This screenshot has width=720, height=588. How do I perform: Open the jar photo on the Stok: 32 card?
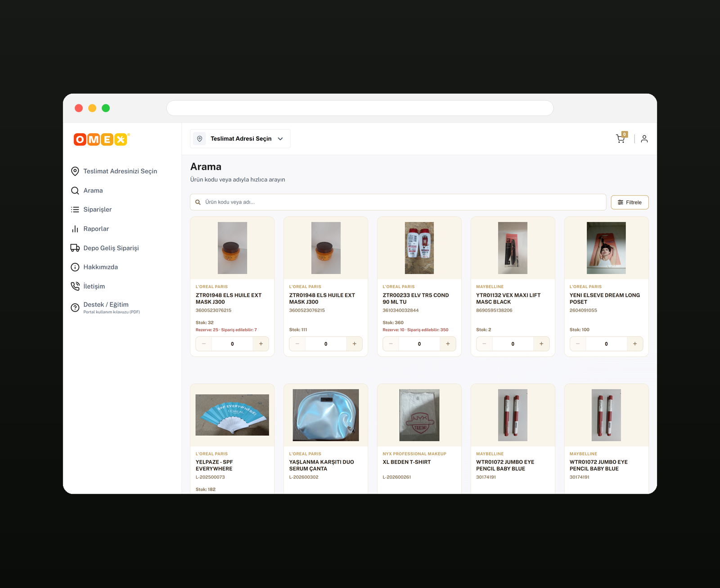click(232, 248)
